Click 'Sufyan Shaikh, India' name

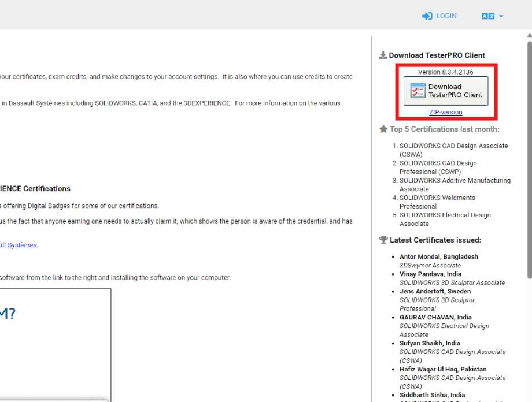[x=430, y=343]
